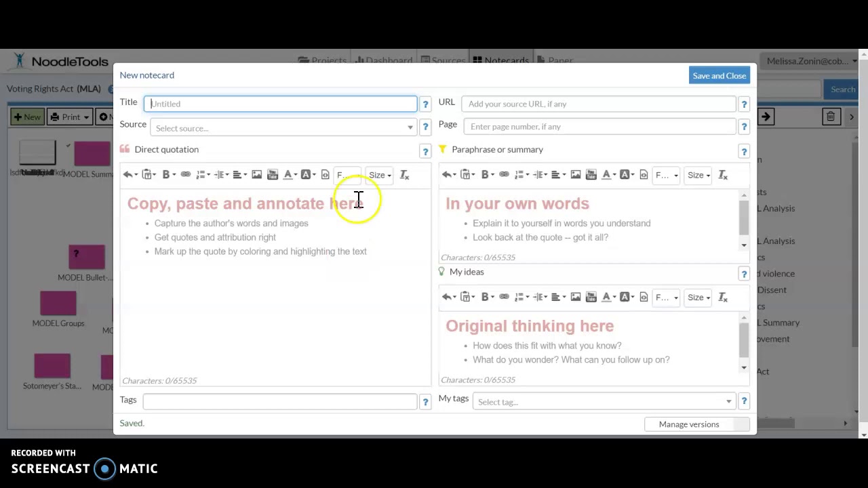Open font Size dropdown in My ideas toolbar
The height and width of the screenshot is (488, 868).
click(698, 297)
